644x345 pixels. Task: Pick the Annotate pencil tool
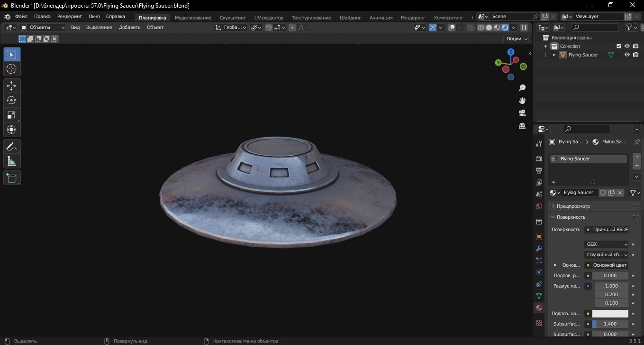coord(11,147)
